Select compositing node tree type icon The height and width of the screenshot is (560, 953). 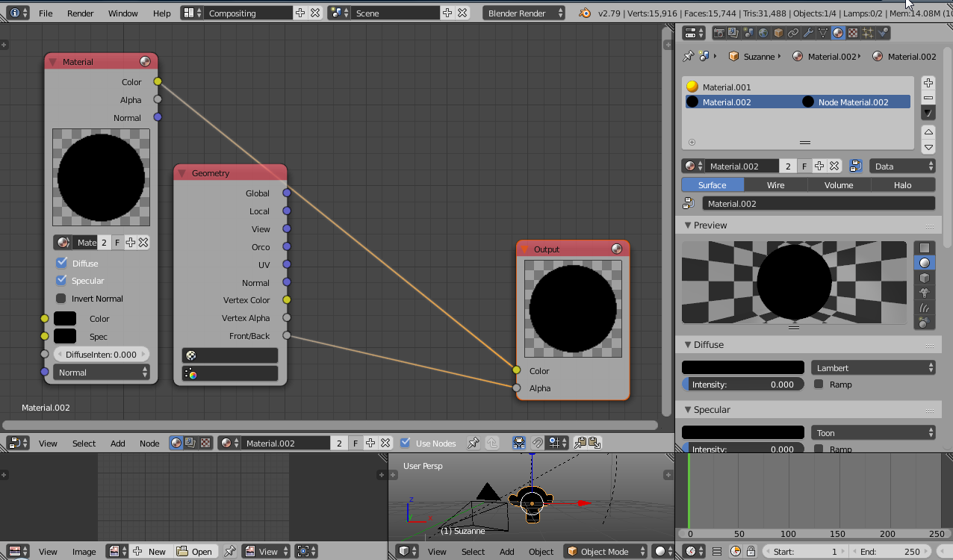click(x=190, y=443)
